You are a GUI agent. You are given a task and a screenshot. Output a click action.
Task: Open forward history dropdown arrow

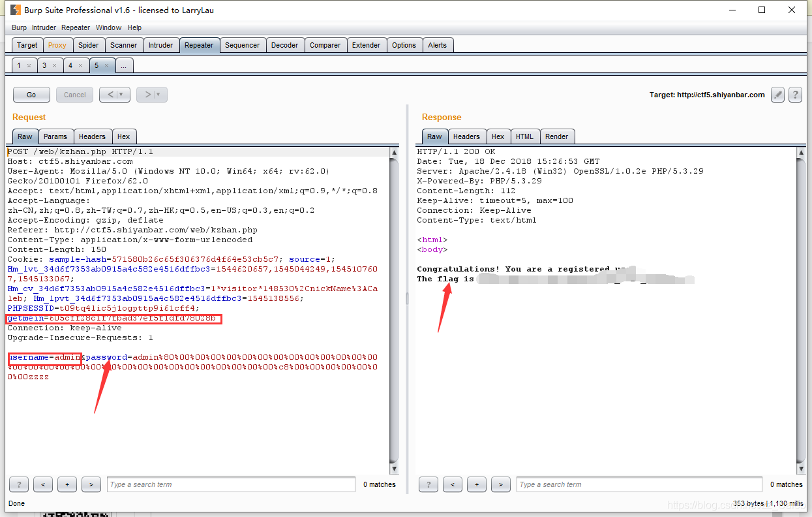click(160, 95)
